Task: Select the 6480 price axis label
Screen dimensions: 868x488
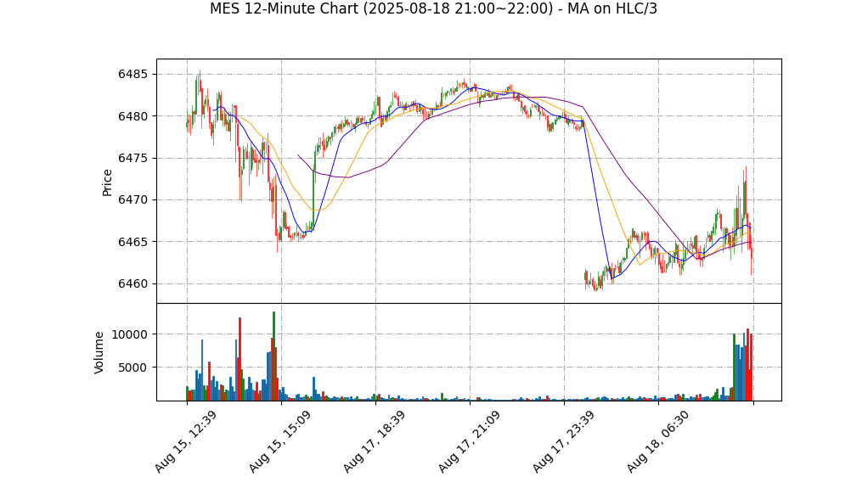Action: click(132, 116)
